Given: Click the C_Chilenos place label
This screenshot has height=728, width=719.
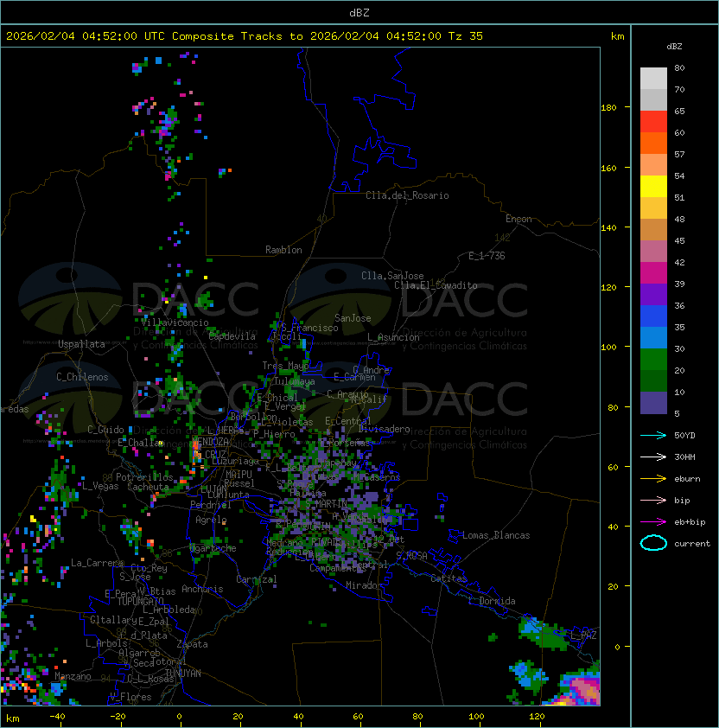Looking at the screenshot, I should point(82,377).
